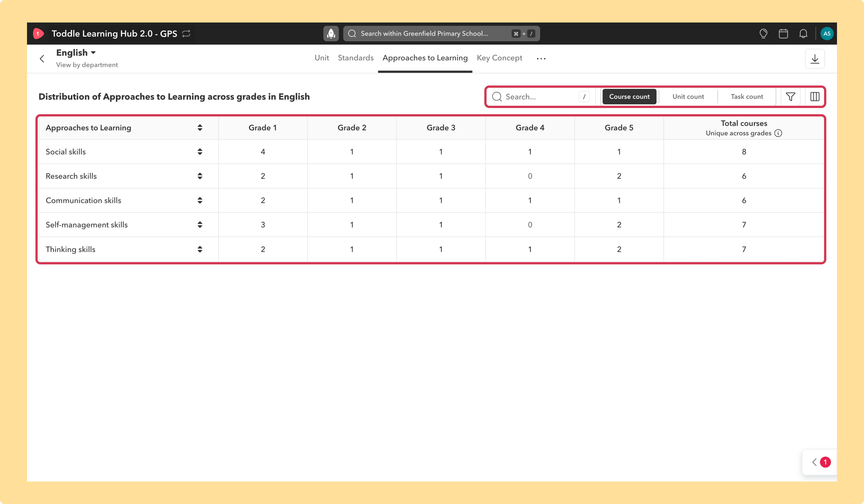
Task: Click the Grade 1 column header
Action: (x=263, y=128)
